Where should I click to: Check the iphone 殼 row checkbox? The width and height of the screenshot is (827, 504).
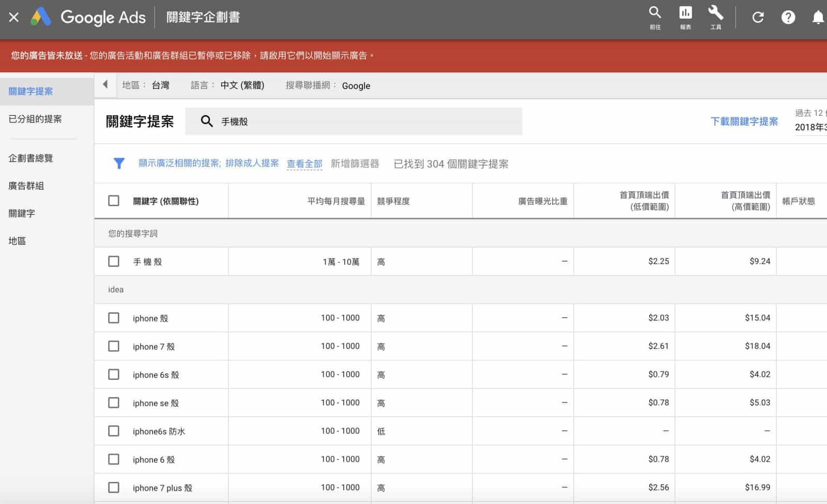[114, 318]
